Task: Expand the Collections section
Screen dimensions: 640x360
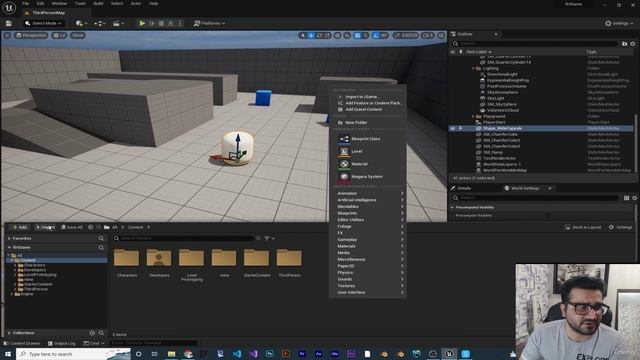Action: pos(9,333)
